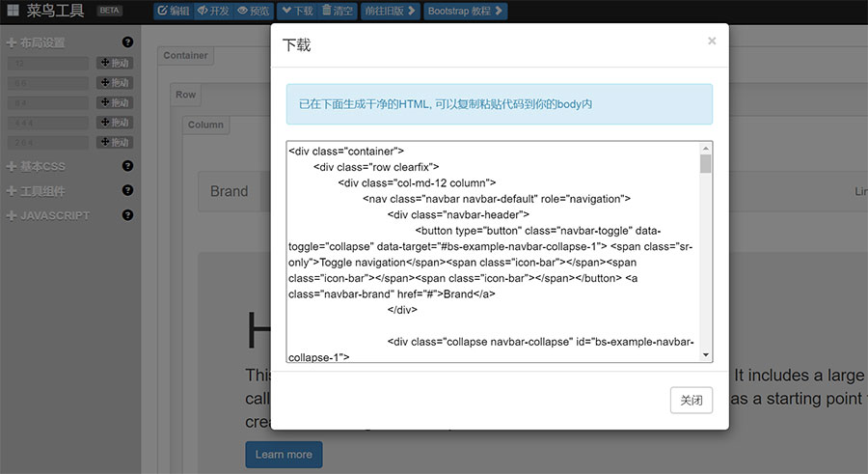The image size is (868, 474).
Task: Click the help icon beside 基本CSS
Action: pyautogui.click(x=127, y=166)
